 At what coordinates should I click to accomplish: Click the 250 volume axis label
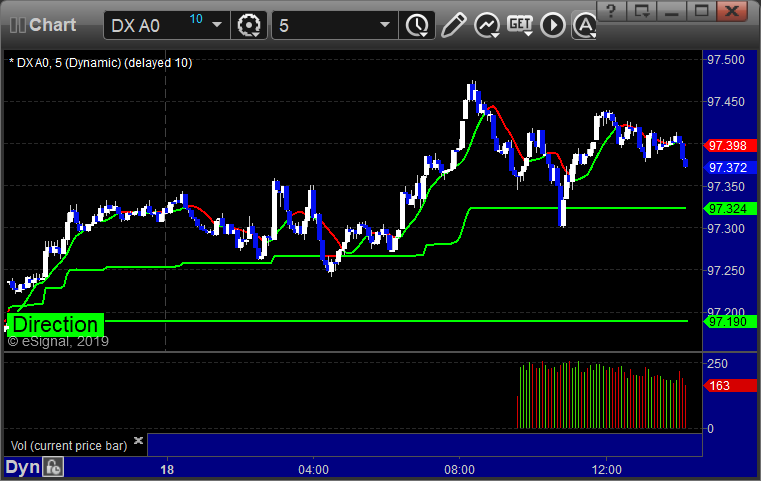[717, 364]
